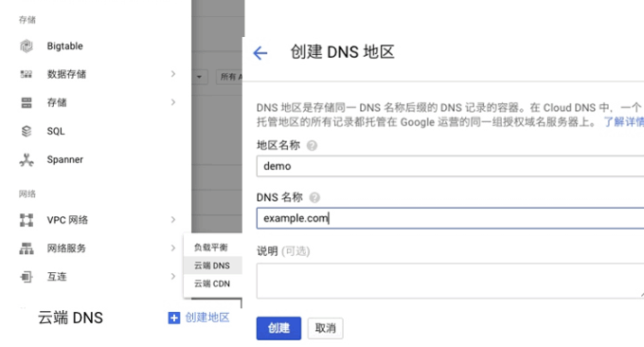Image resolution: width=644 pixels, height=347 pixels.
Task: Open Bigtable from the storage sidebar
Action: tap(65, 46)
